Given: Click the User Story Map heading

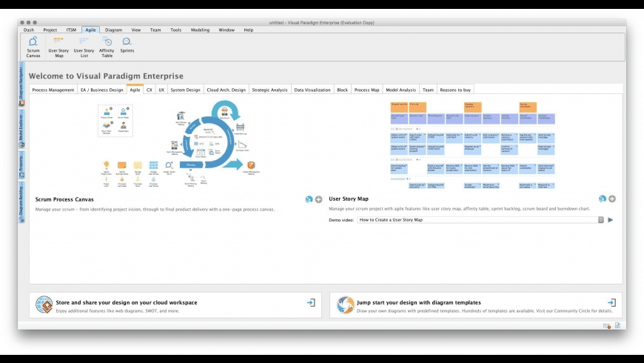Looking at the screenshot, I should point(349,199).
